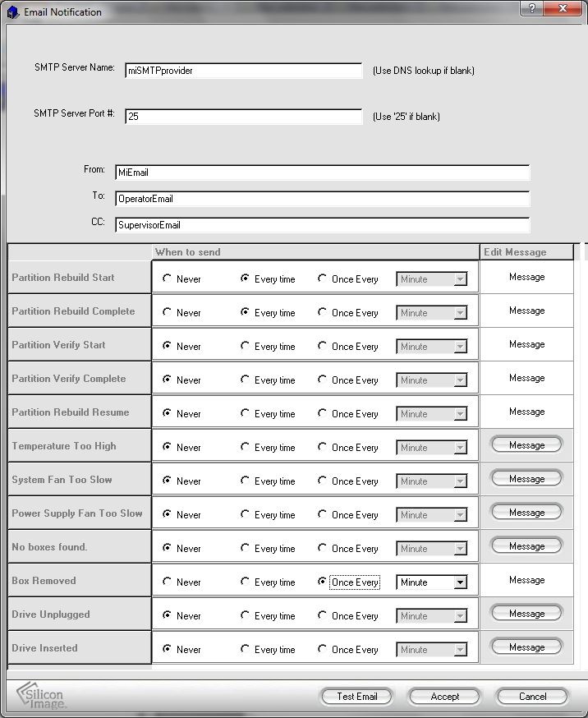Click the title bar help question mark

532,8
